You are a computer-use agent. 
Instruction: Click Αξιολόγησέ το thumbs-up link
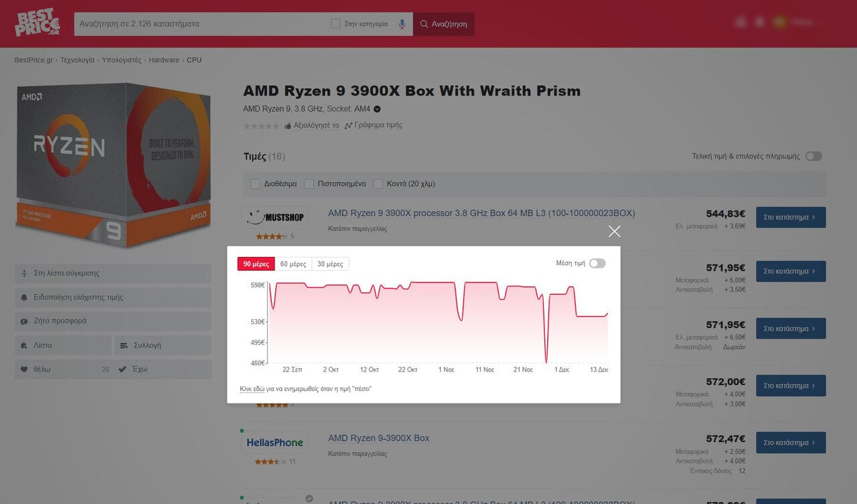(311, 125)
